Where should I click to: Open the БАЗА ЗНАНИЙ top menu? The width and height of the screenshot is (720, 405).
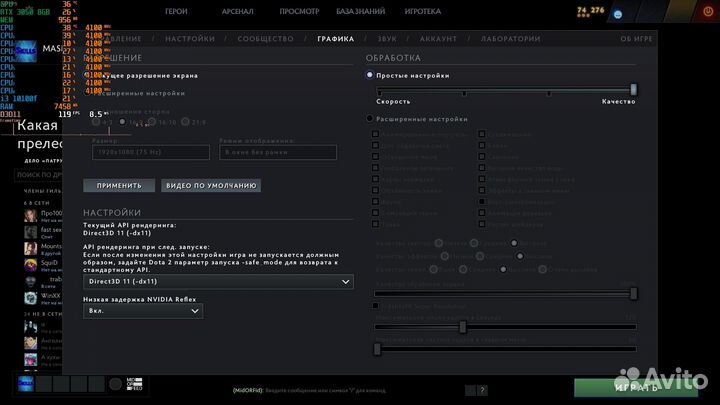coord(360,11)
